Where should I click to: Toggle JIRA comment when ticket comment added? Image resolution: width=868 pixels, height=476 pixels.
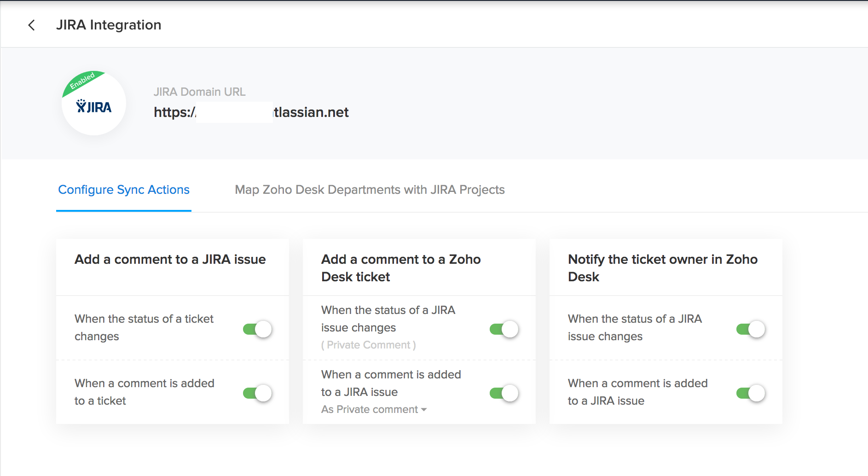click(x=258, y=393)
